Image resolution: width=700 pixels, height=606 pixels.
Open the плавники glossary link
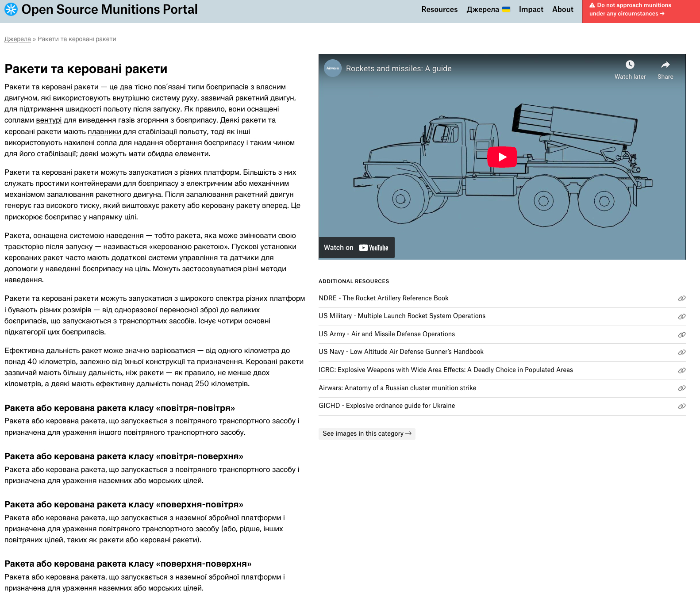104,132
